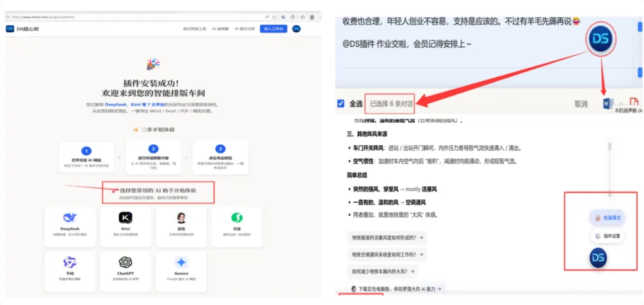This screenshot has width=644, height=305.
Task: Open the Gemini assistant card
Action: click(x=181, y=271)
